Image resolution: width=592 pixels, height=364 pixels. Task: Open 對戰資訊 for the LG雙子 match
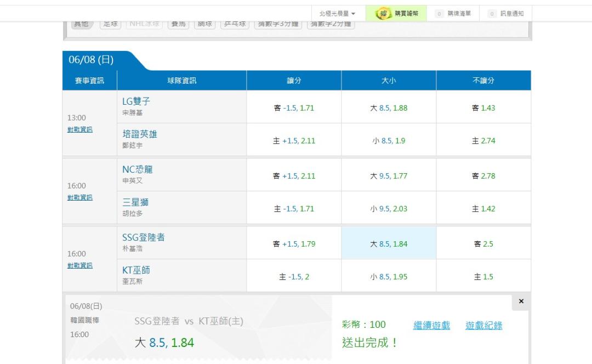(x=79, y=129)
